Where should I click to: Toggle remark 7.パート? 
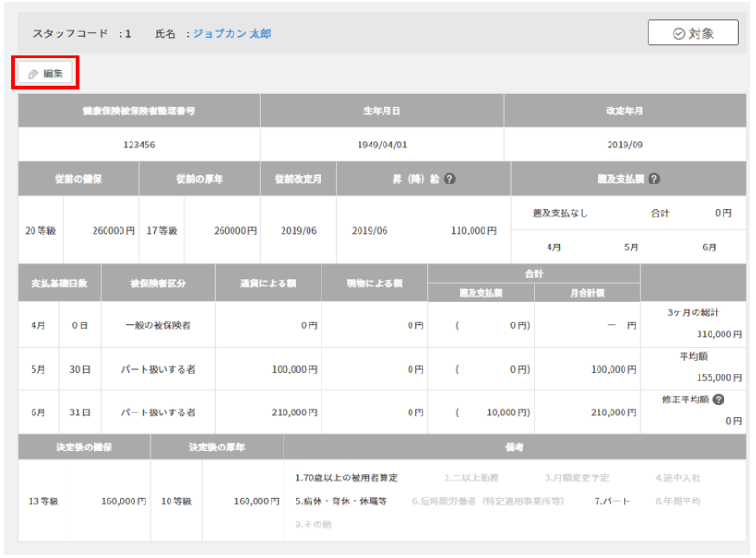coord(611,501)
